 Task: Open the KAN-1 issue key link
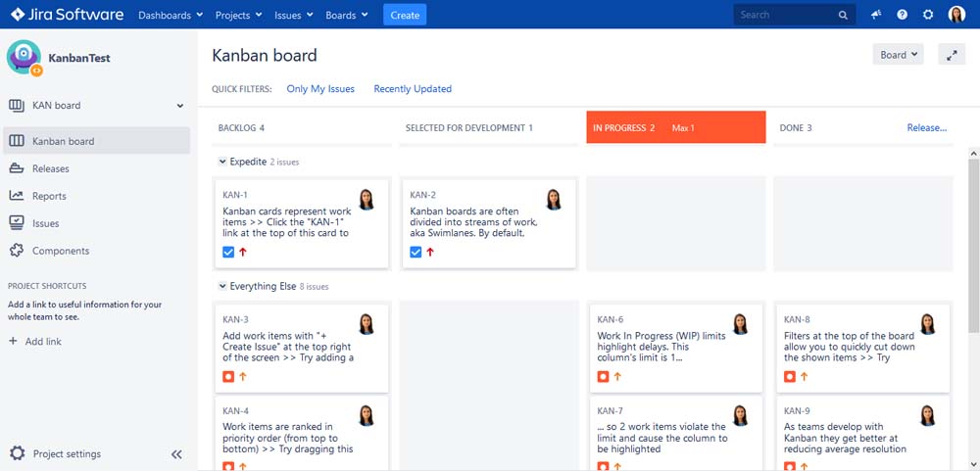point(235,195)
